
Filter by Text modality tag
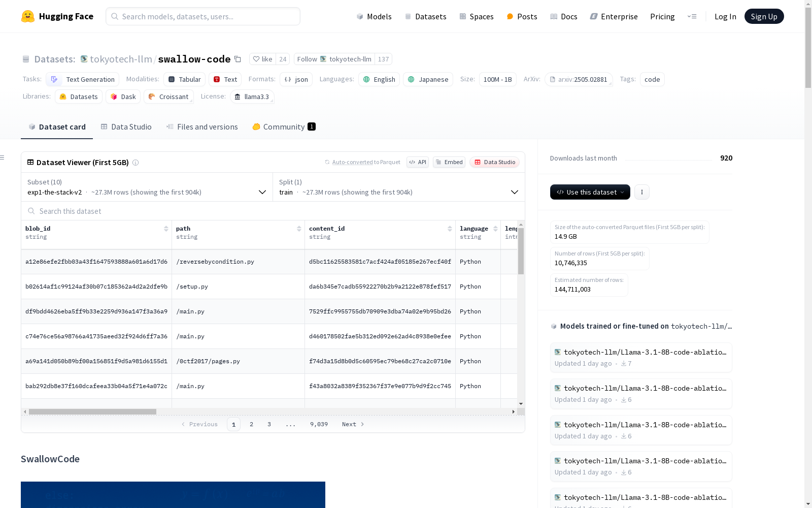[225, 79]
